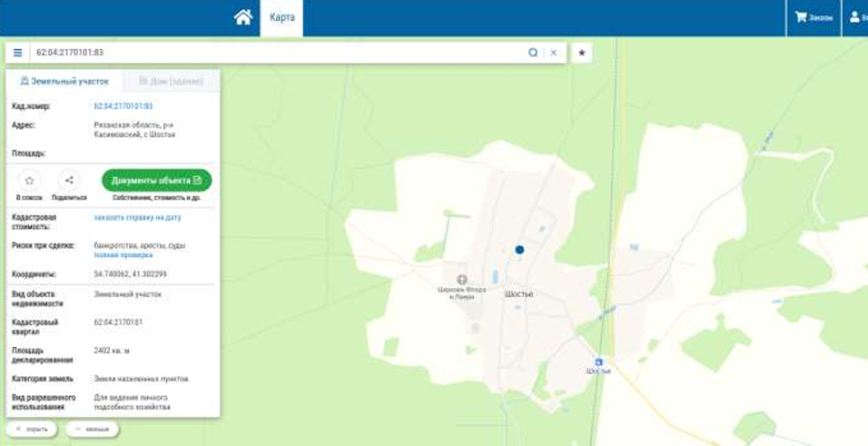Select the blue parcel marker on map
The image size is (868, 446).
pyautogui.click(x=519, y=250)
